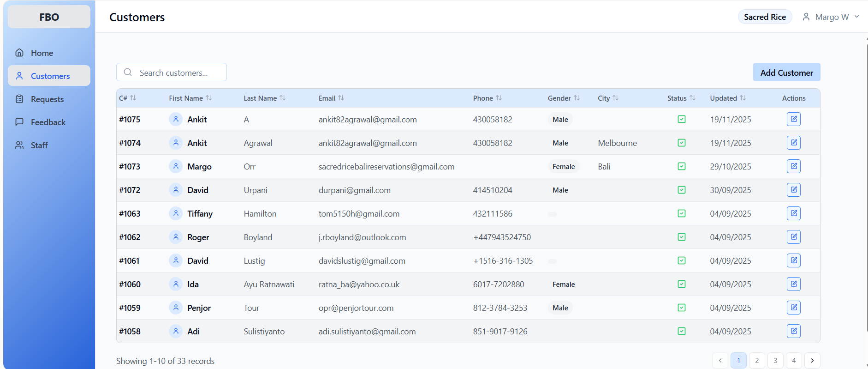This screenshot has height=369, width=868.
Task: Click the previous page arrow
Action: pos(720,360)
